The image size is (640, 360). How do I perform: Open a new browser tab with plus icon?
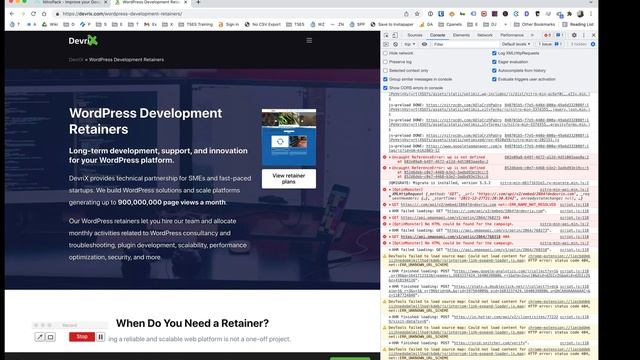coord(198,2)
